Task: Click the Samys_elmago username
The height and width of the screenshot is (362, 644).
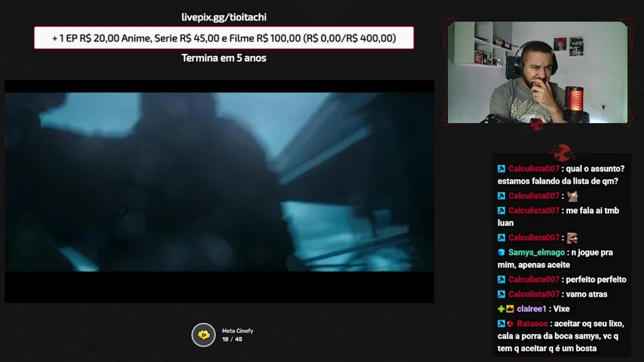Action: coord(536,252)
